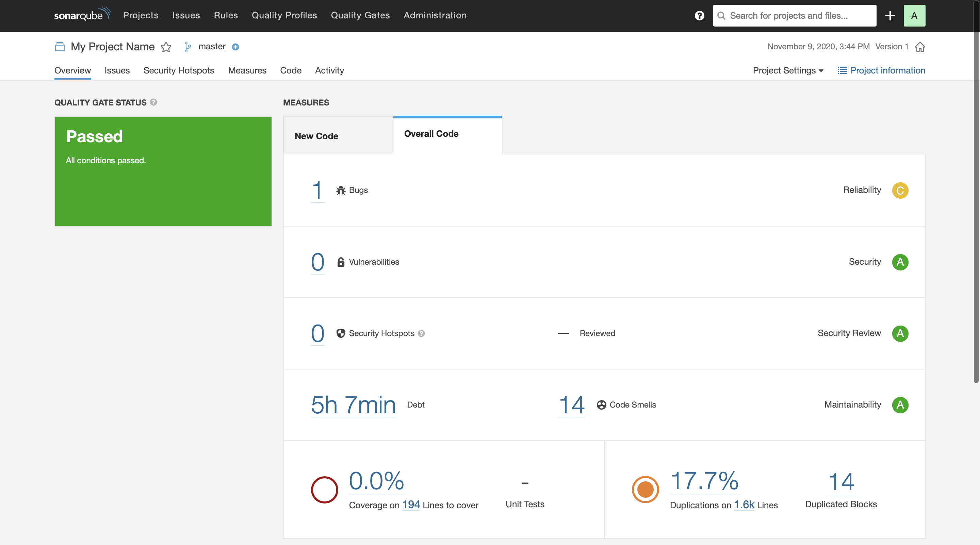Select the Overall Code measures tab
The height and width of the screenshot is (545, 980).
(448, 135)
